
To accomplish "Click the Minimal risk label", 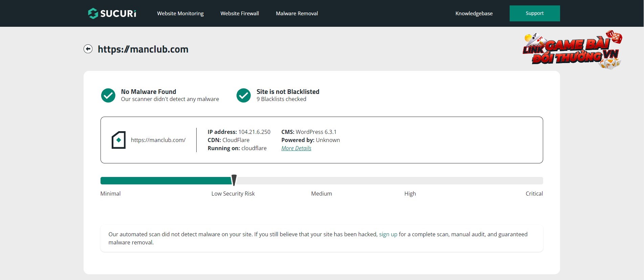I will (110, 194).
